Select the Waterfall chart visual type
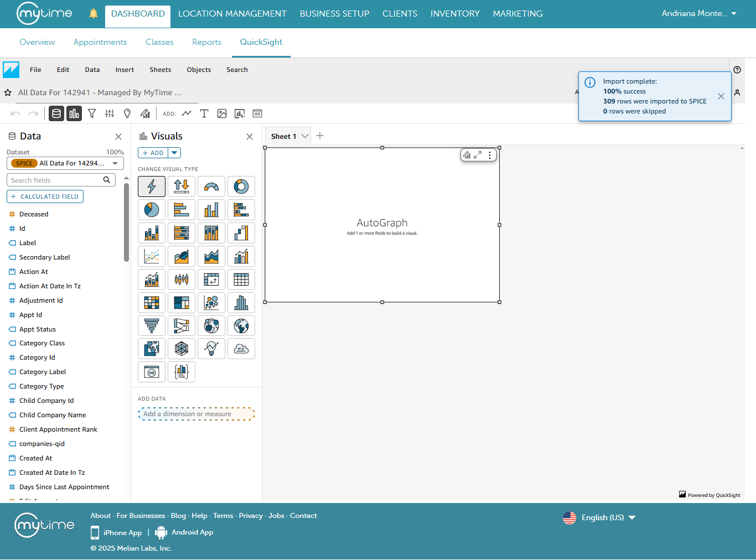Screen dimensions: 756x560 241,233
